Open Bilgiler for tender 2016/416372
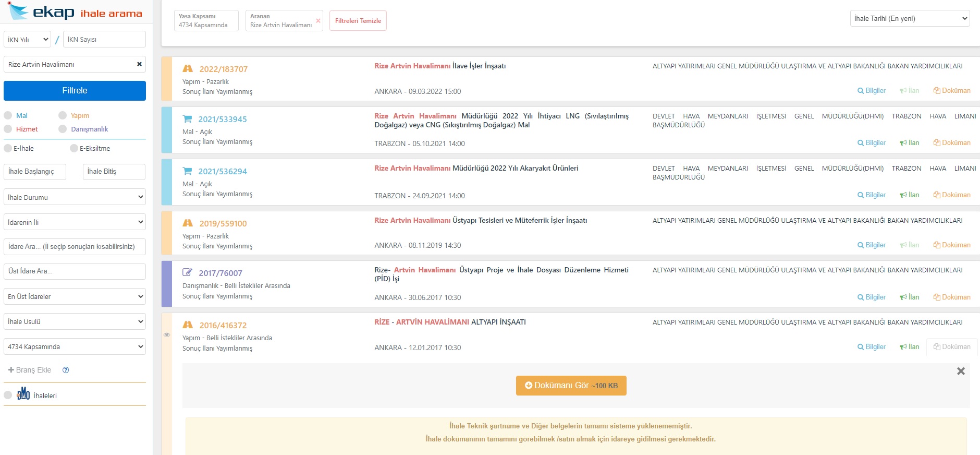980x455 pixels. (x=872, y=346)
